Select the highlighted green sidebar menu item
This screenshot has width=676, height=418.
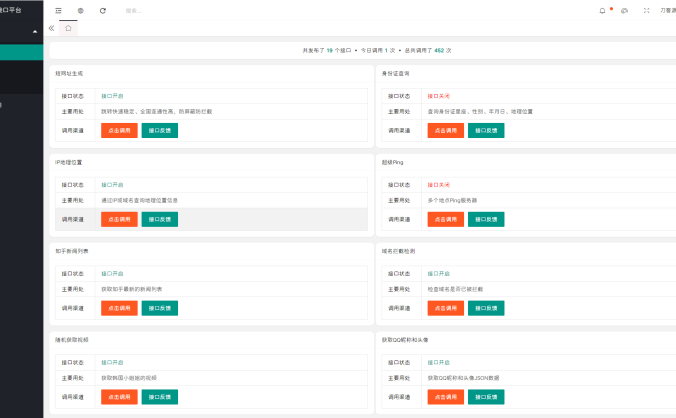point(21,53)
